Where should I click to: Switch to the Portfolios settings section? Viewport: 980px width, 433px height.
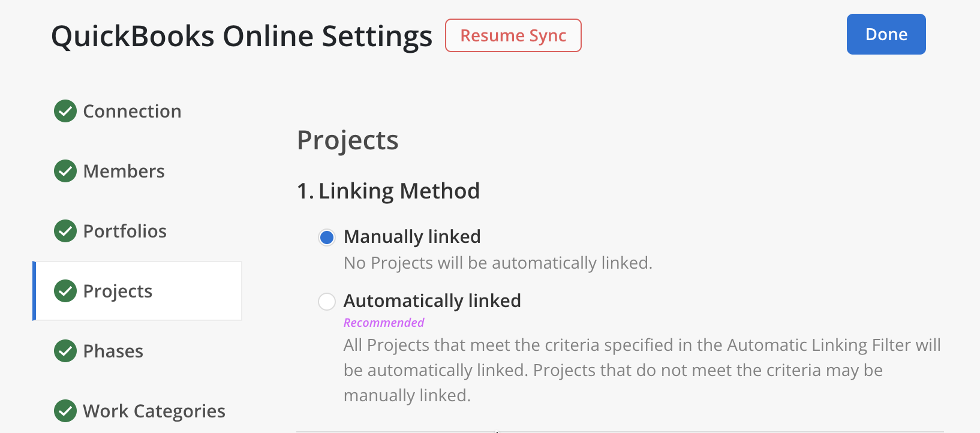125,231
